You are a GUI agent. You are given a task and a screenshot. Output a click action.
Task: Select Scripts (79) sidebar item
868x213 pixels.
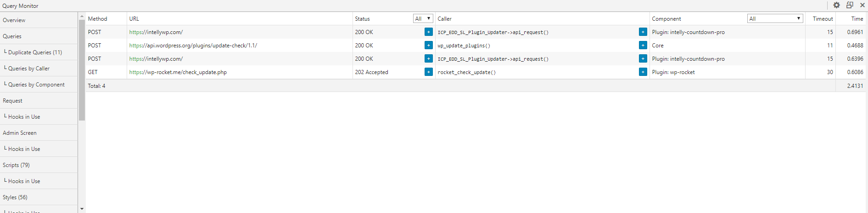[16, 165]
